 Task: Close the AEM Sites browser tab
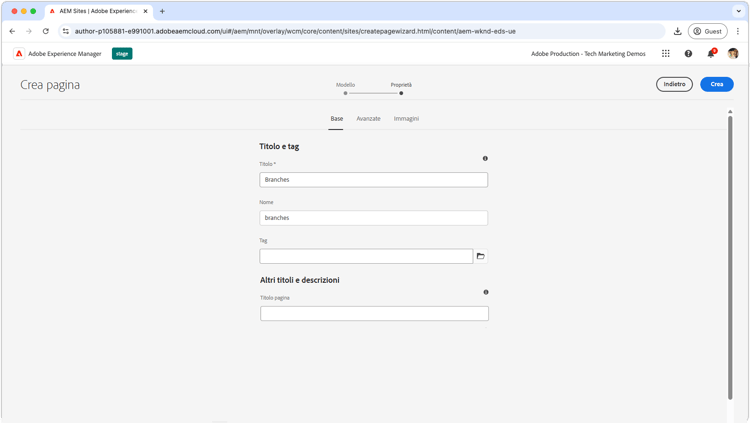(145, 11)
